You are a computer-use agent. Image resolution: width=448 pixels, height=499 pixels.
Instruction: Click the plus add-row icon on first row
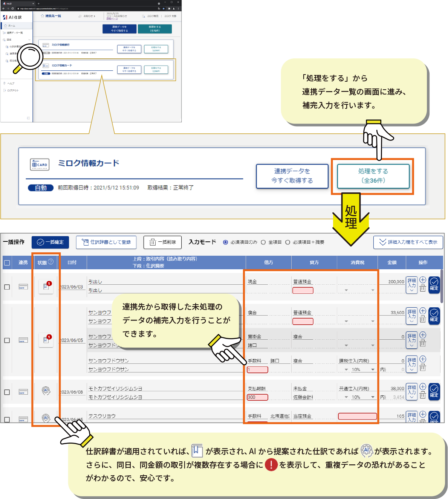click(423, 280)
